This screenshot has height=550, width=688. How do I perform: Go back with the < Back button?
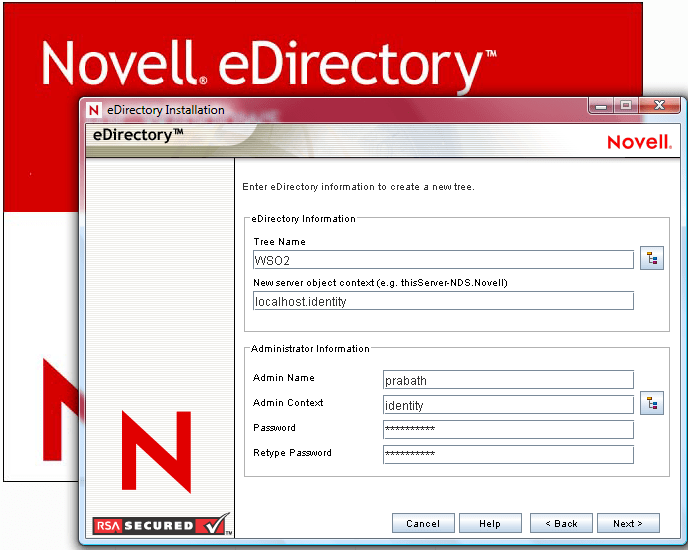coord(561,523)
